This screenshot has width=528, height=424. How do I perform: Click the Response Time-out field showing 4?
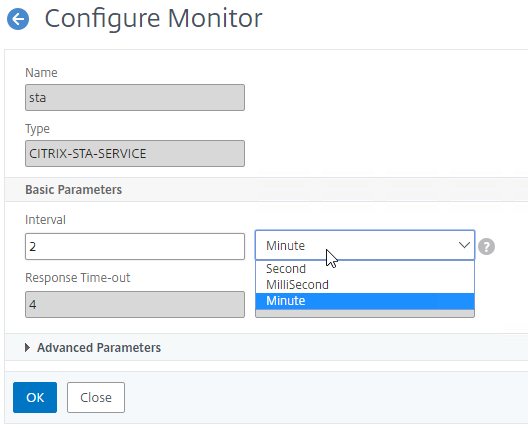pos(135,304)
